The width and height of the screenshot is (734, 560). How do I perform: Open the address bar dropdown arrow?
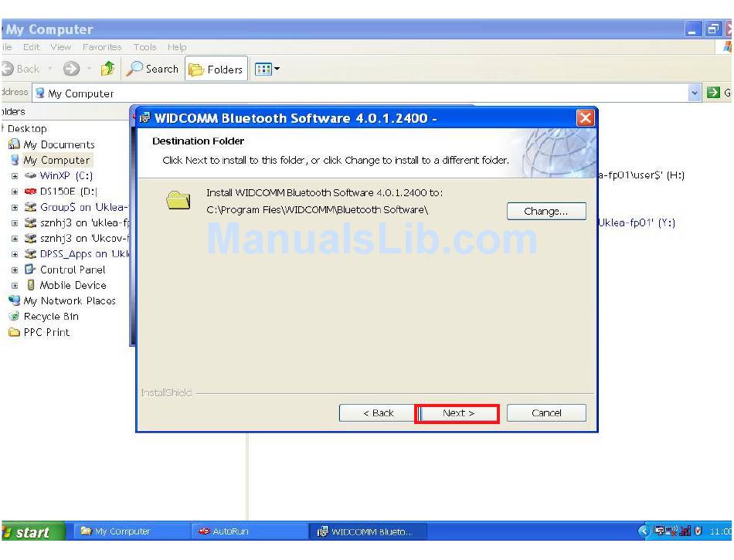[695, 93]
